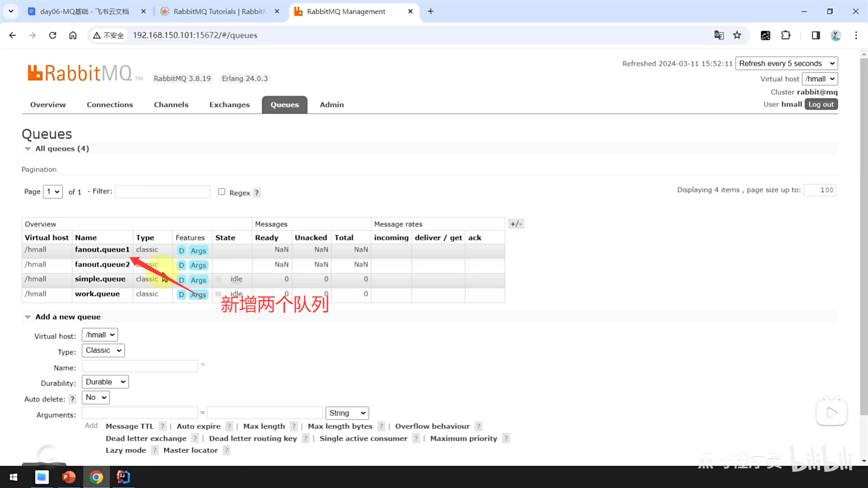Open the Durability dropdown
This screenshot has height=488, width=868.
[105, 382]
